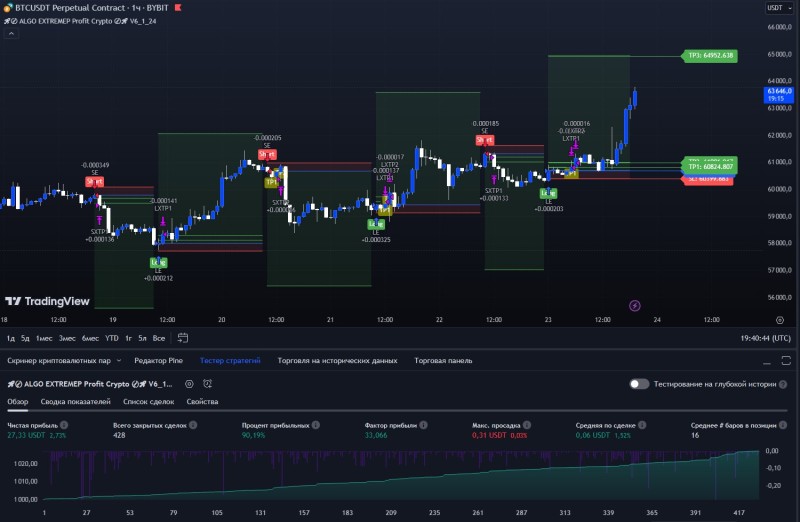
Task: Select the 1мес time range button
Action: pos(44,338)
